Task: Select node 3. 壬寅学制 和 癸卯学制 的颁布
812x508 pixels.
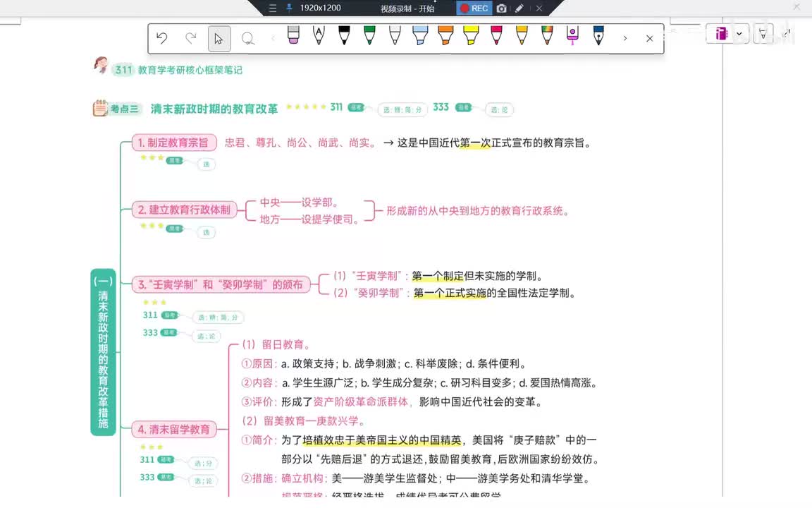Action: click(x=221, y=284)
